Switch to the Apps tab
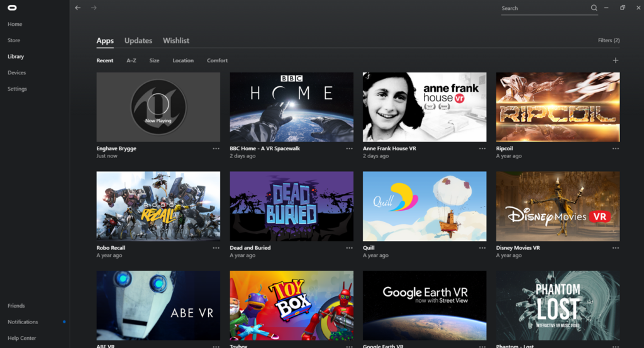The height and width of the screenshot is (348, 644). [x=105, y=41]
